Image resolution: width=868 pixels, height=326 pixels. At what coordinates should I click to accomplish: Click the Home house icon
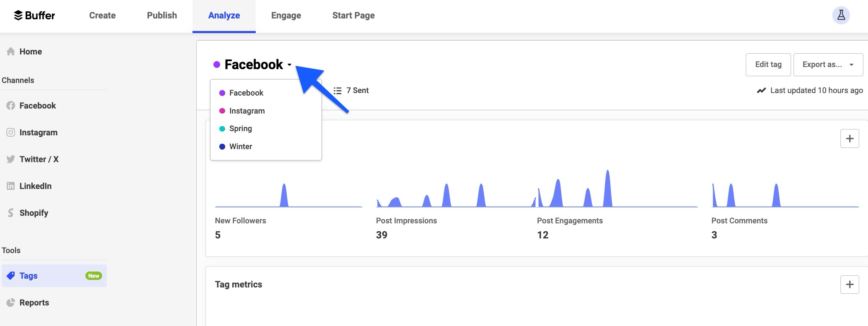tap(11, 52)
